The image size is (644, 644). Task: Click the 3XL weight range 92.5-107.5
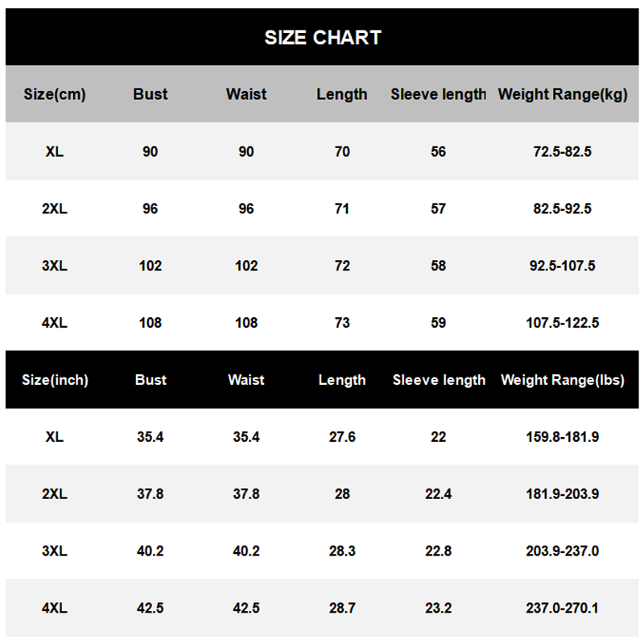[x=561, y=266]
